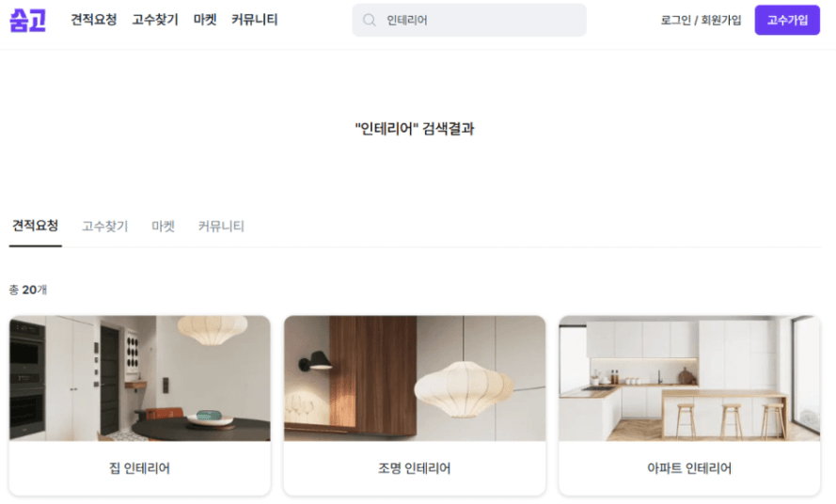Switch to the 마켓 results tab

(x=163, y=227)
